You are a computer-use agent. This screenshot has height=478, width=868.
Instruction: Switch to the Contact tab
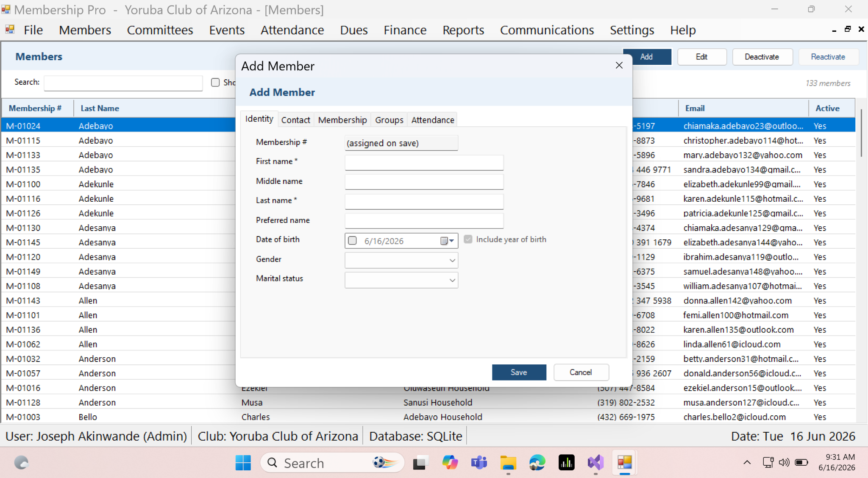point(296,120)
